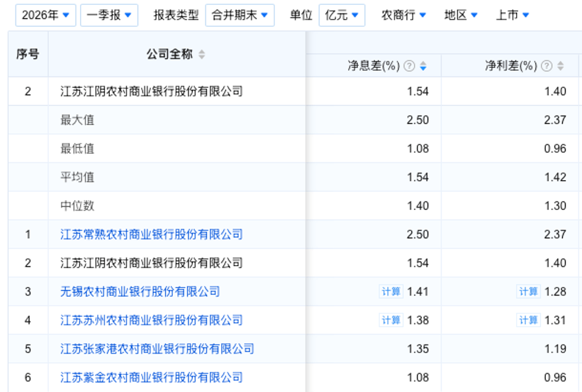Sort by 净利差(%) column arrows
582x392 pixels.
561,66
